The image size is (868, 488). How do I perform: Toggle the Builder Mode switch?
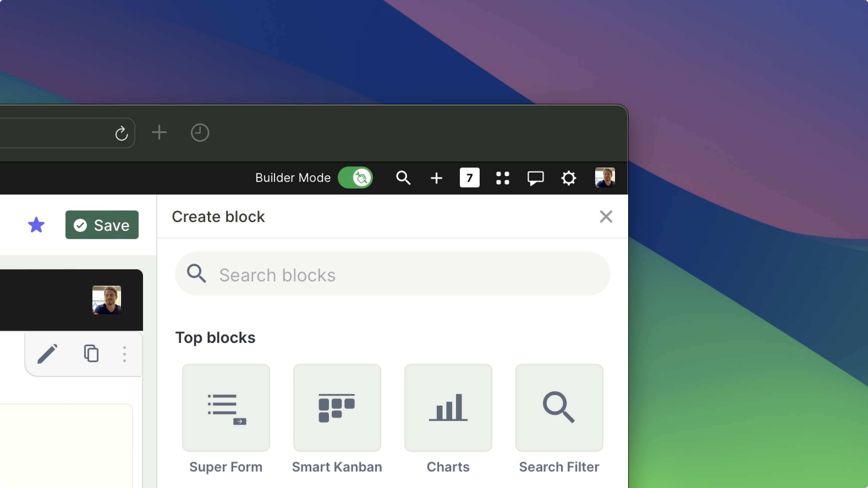pos(355,178)
